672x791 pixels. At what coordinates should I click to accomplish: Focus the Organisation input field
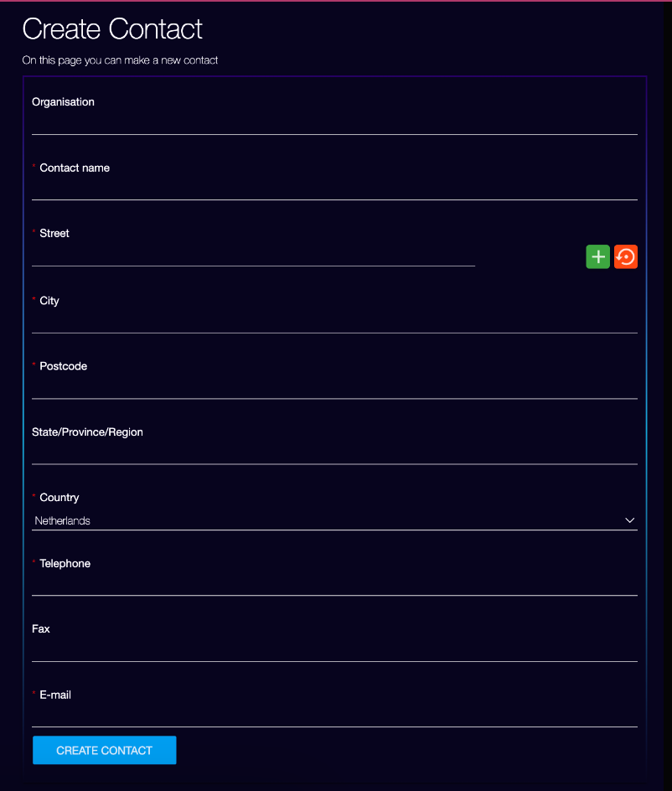tap(334, 124)
